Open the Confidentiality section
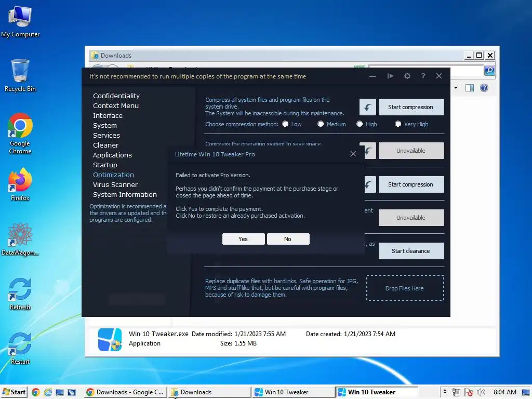The height and width of the screenshot is (399, 532). (x=116, y=96)
